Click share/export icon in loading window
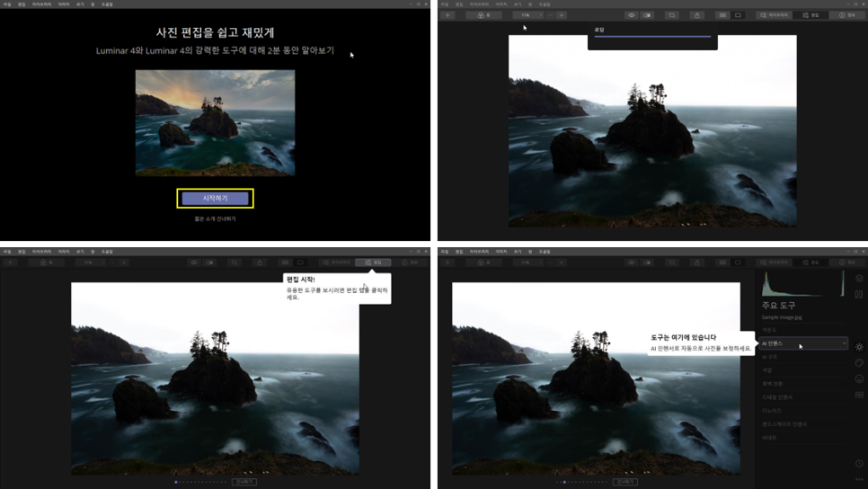The width and height of the screenshot is (868, 489). point(697,15)
